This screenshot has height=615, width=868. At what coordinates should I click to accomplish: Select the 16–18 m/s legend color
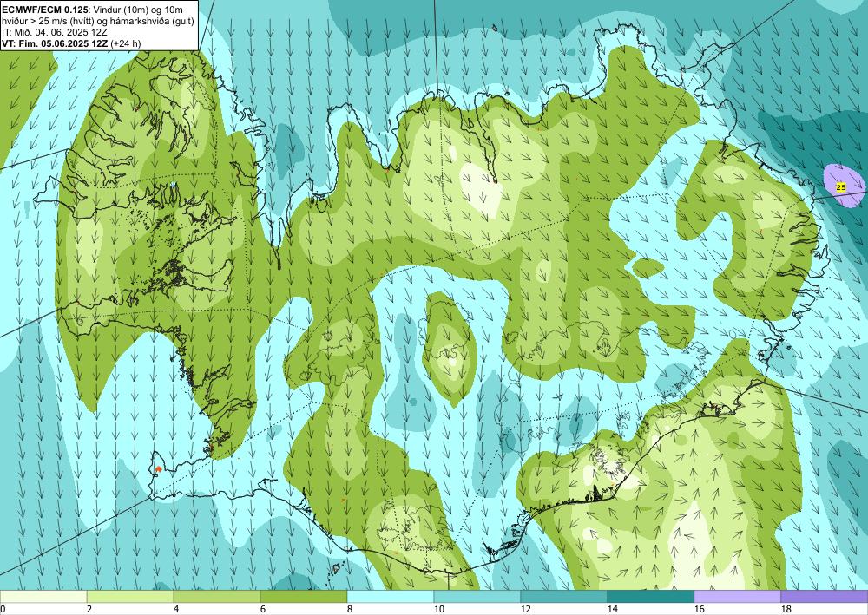pyautogui.click(x=737, y=596)
